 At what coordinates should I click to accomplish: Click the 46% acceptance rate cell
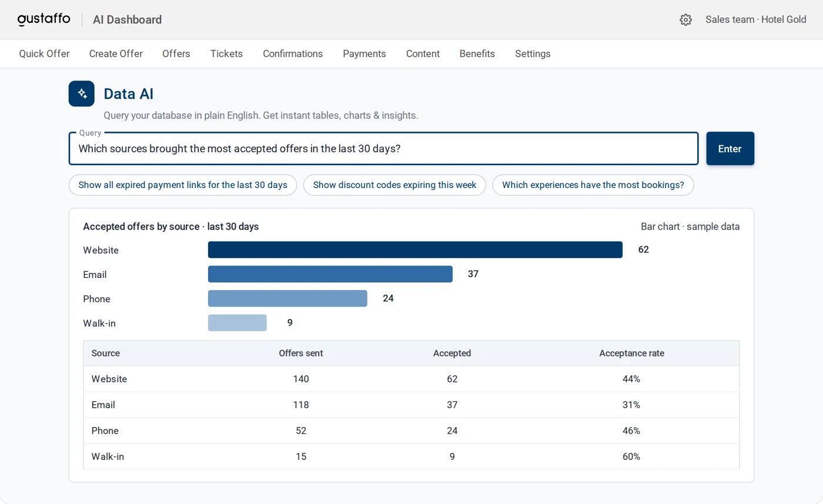631,431
